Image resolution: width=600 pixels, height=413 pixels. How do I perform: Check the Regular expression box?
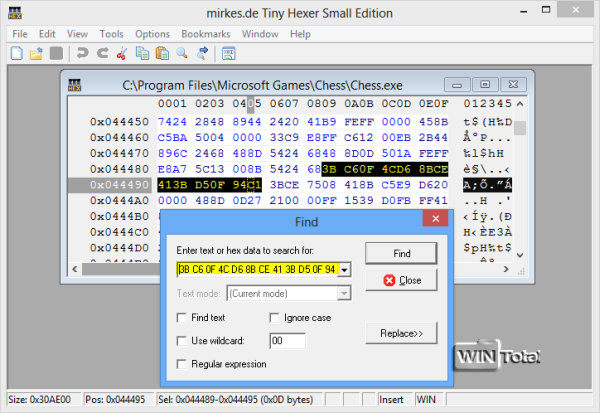(x=181, y=364)
